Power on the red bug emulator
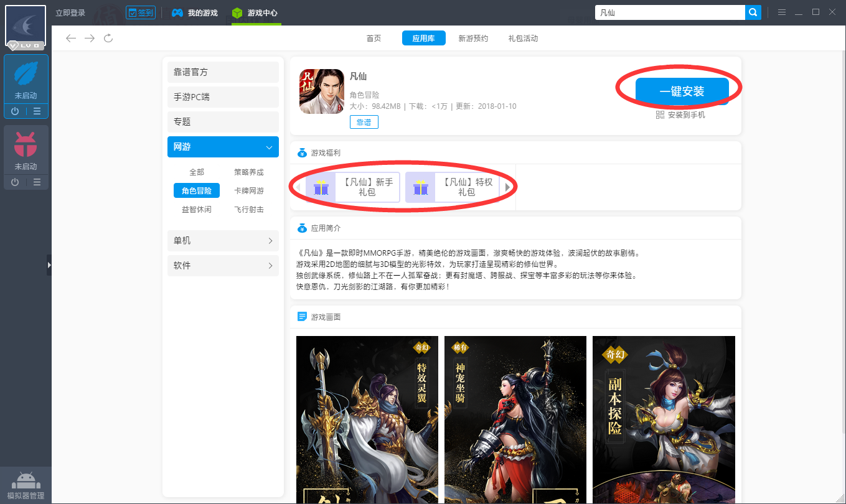The width and height of the screenshot is (846, 504). [15, 182]
